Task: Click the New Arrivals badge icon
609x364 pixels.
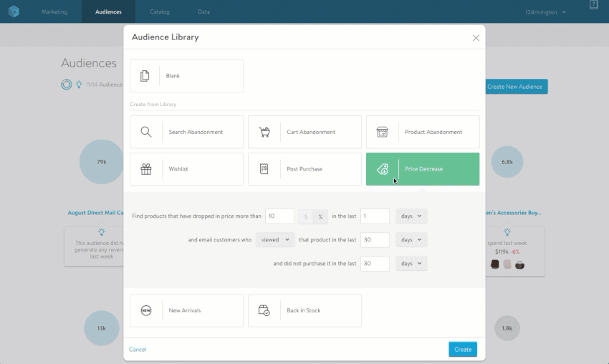Action: pyautogui.click(x=146, y=310)
